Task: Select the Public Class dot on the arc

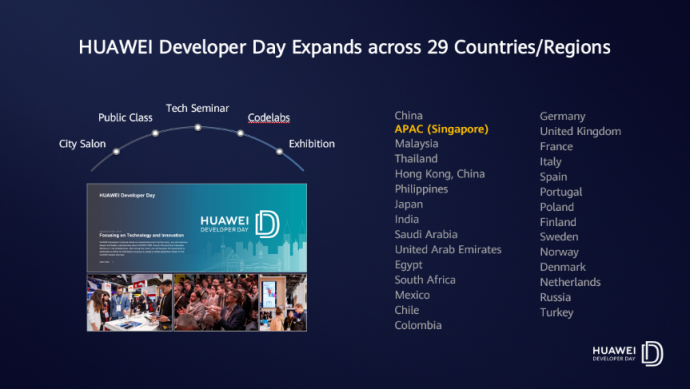Action: (x=155, y=133)
